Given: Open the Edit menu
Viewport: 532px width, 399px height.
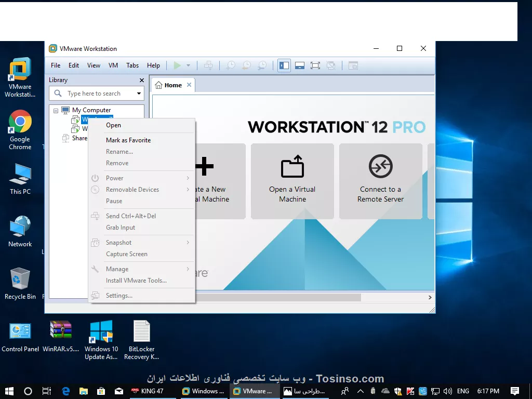Looking at the screenshot, I should point(74,65).
